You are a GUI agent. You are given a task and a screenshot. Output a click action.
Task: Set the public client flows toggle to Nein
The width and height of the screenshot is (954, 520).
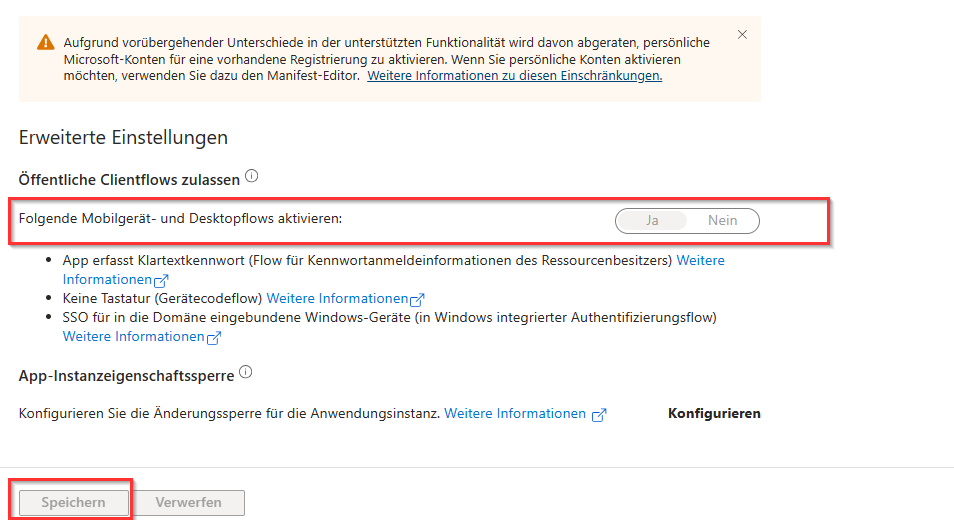722,221
